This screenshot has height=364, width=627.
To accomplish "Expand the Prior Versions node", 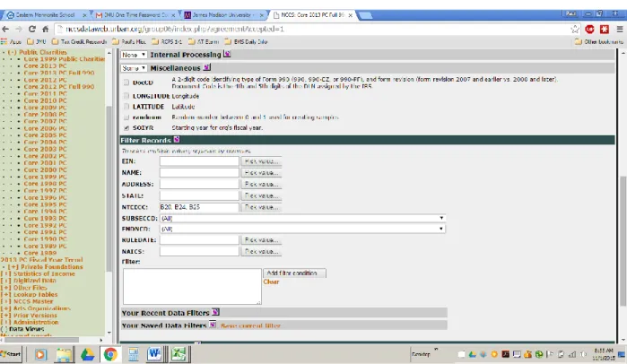I will [x=5, y=316].
